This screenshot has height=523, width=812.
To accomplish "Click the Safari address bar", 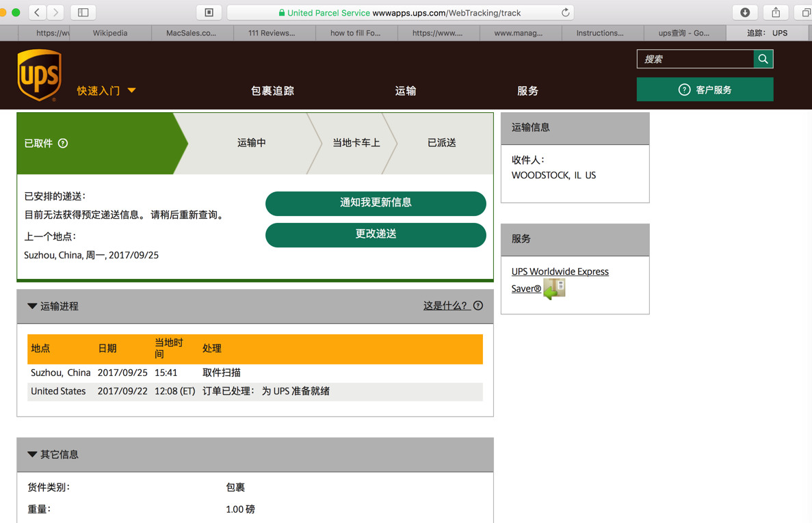I will pyautogui.click(x=402, y=12).
